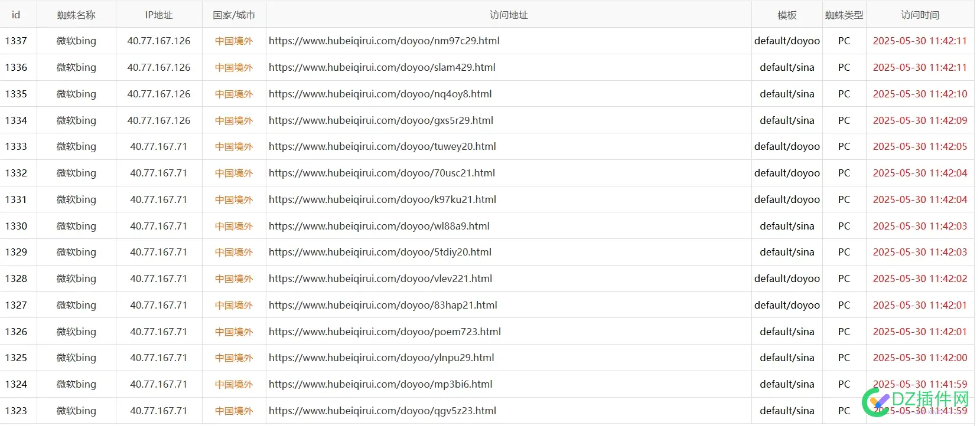Open the slam429.html visited URL

coord(382,67)
